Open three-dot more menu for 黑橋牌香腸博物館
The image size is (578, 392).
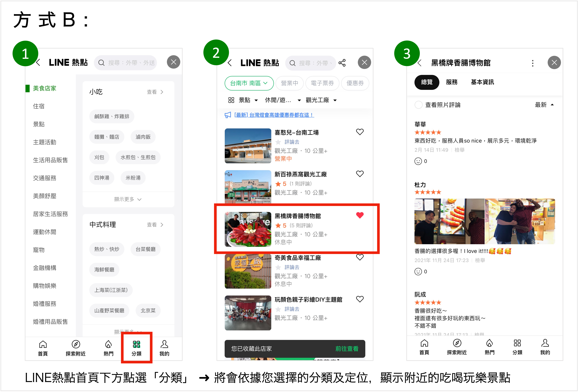[533, 63]
